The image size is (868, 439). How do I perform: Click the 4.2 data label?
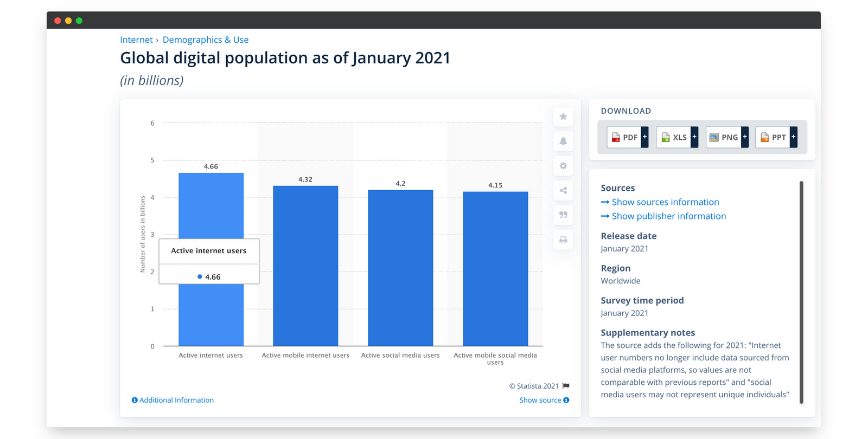[x=400, y=184]
